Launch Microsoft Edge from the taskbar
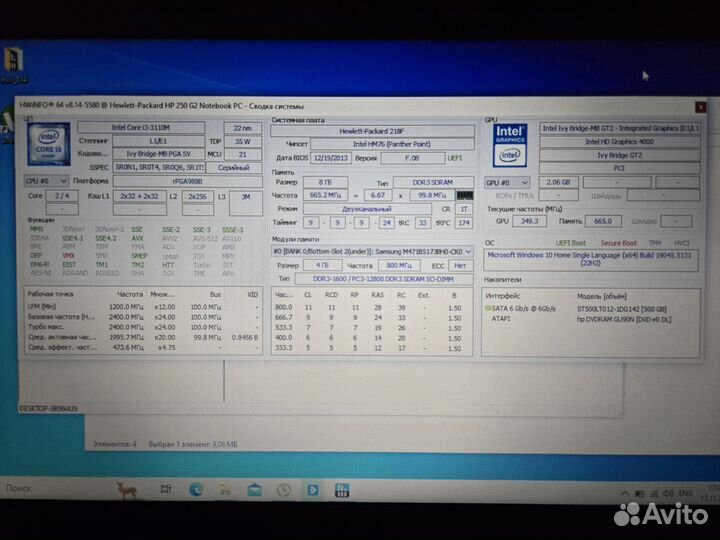The width and height of the screenshot is (720, 540). click(x=196, y=489)
